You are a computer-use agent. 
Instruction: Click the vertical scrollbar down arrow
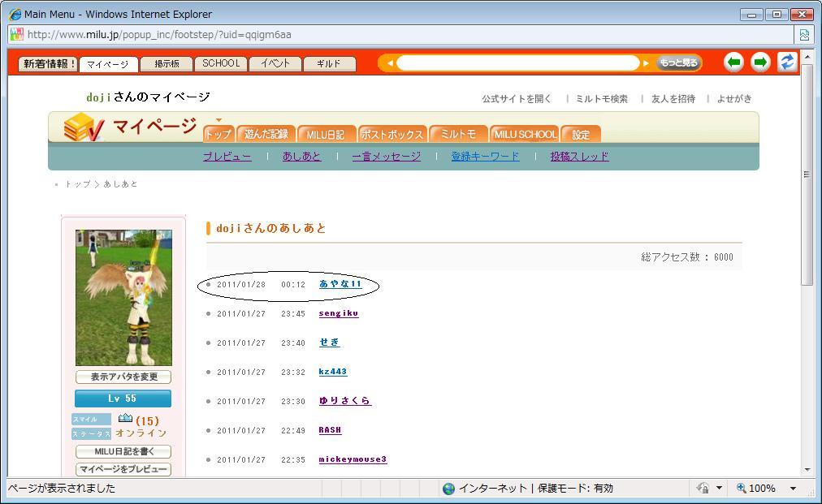coord(807,469)
